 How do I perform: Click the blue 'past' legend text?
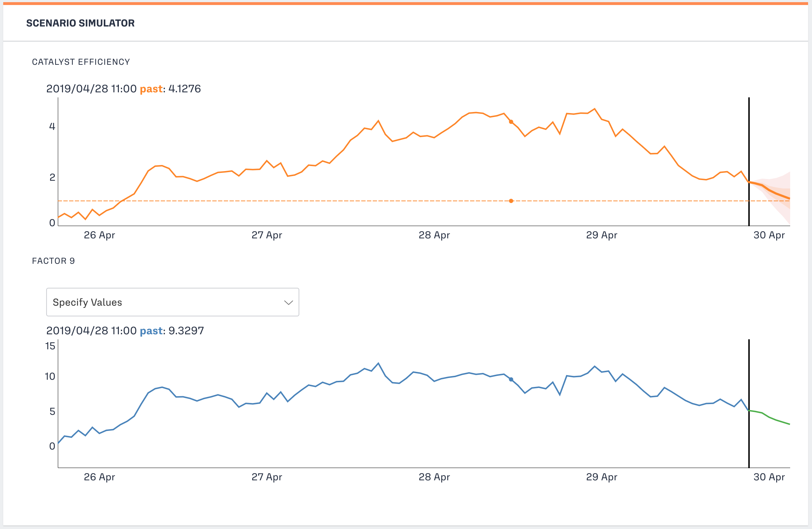point(151,331)
